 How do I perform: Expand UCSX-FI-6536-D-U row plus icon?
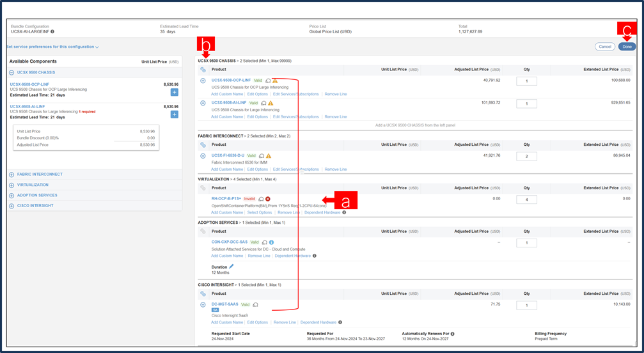click(x=203, y=156)
